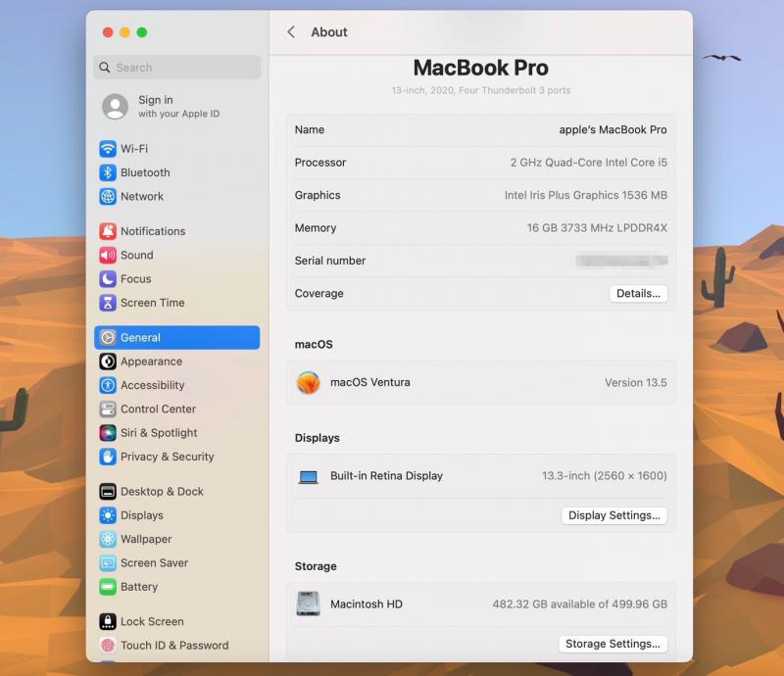This screenshot has width=784, height=676.
Task: Click the Search field in the sidebar
Action: (x=177, y=68)
